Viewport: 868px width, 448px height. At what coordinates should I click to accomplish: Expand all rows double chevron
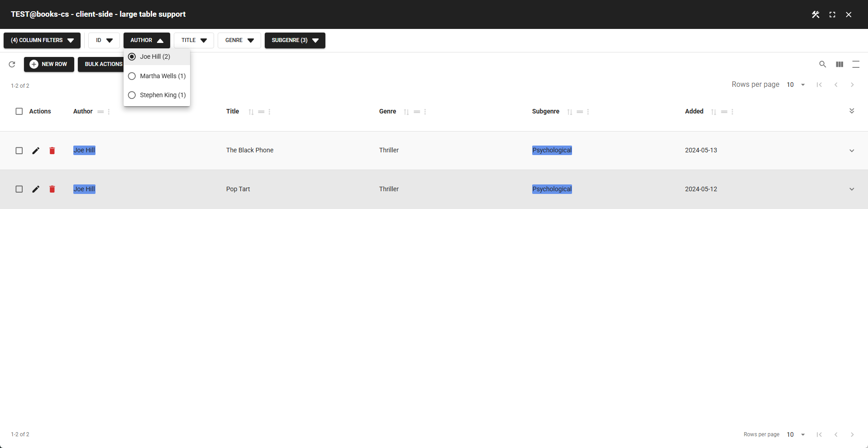coord(852,111)
